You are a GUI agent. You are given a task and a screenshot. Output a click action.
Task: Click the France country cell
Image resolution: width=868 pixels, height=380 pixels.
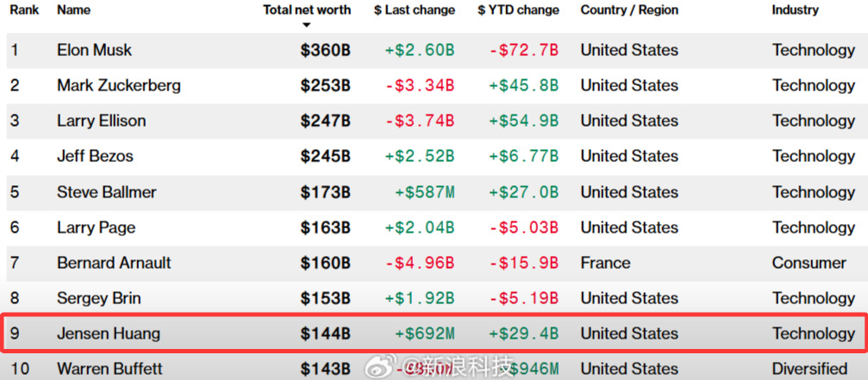605,263
